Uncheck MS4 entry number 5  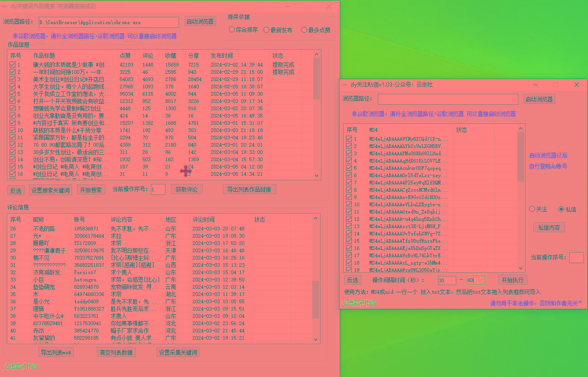(x=348, y=168)
